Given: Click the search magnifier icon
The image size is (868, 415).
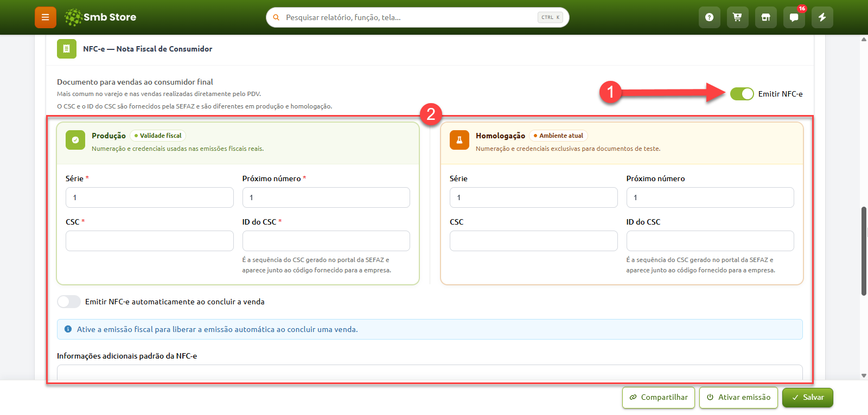Looking at the screenshot, I should tap(276, 17).
